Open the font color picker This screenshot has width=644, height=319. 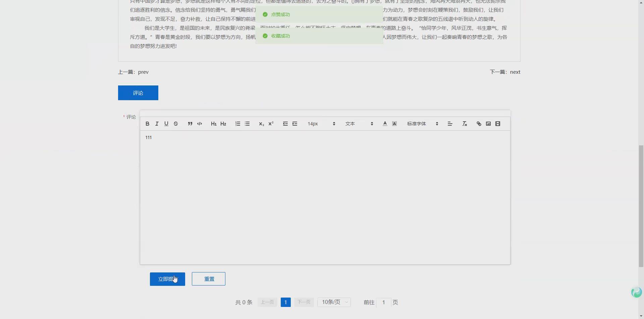(384, 124)
